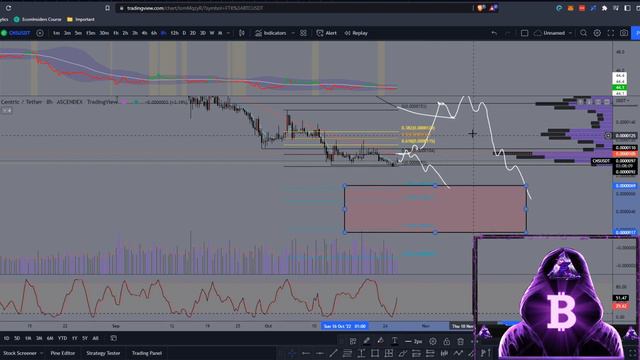Change rectangle background fill color
The width and height of the screenshot is (640, 360).
[x=380, y=341]
